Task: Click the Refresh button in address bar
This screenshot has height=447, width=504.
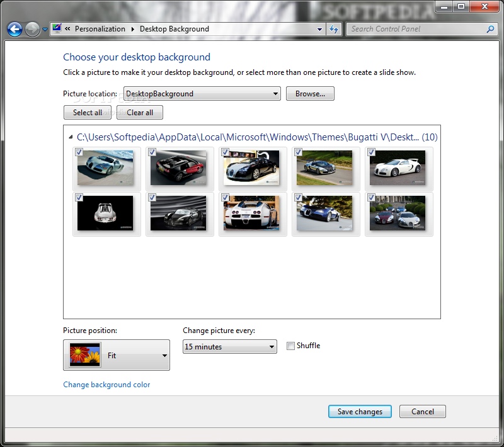Action: point(334,29)
